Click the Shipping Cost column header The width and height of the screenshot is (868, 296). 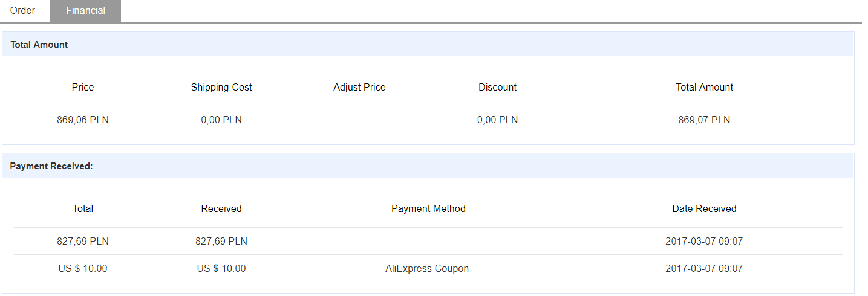point(221,87)
